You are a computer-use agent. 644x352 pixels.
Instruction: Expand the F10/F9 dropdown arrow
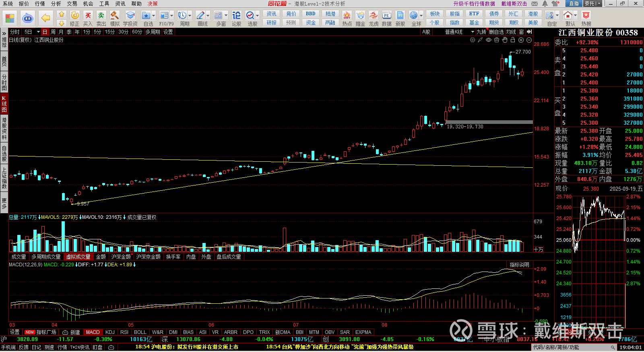tap(172, 15)
